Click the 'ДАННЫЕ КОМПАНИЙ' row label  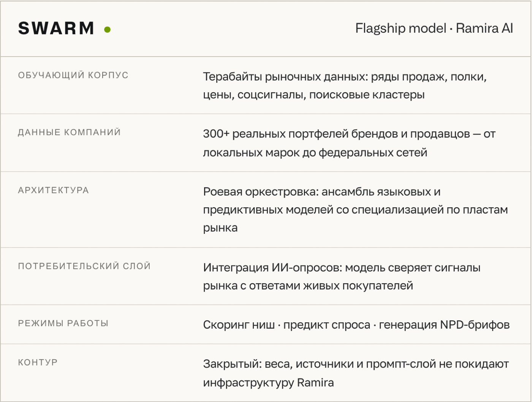click(x=69, y=132)
